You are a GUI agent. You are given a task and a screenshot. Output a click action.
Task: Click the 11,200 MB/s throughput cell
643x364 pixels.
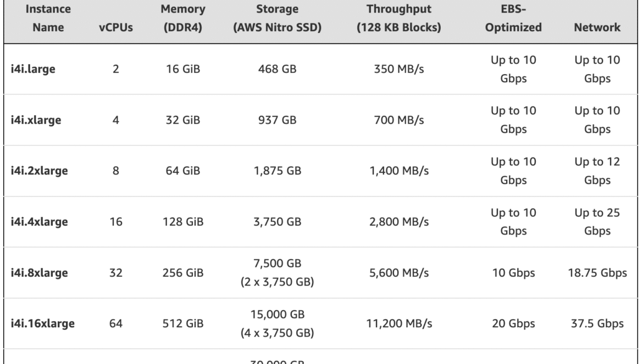(x=399, y=323)
